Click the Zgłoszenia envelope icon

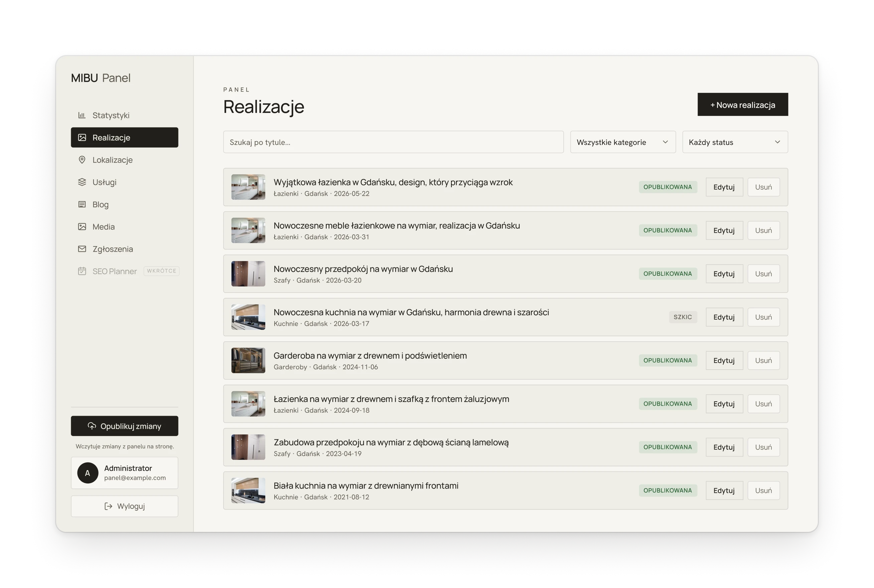click(x=82, y=249)
